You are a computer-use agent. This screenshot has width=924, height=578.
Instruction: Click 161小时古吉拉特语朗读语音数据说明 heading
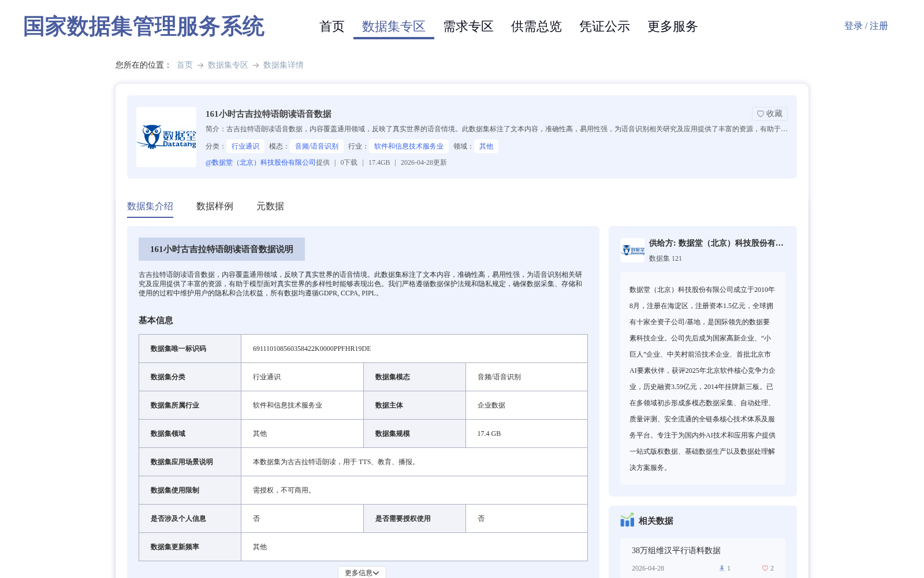click(x=222, y=249)
